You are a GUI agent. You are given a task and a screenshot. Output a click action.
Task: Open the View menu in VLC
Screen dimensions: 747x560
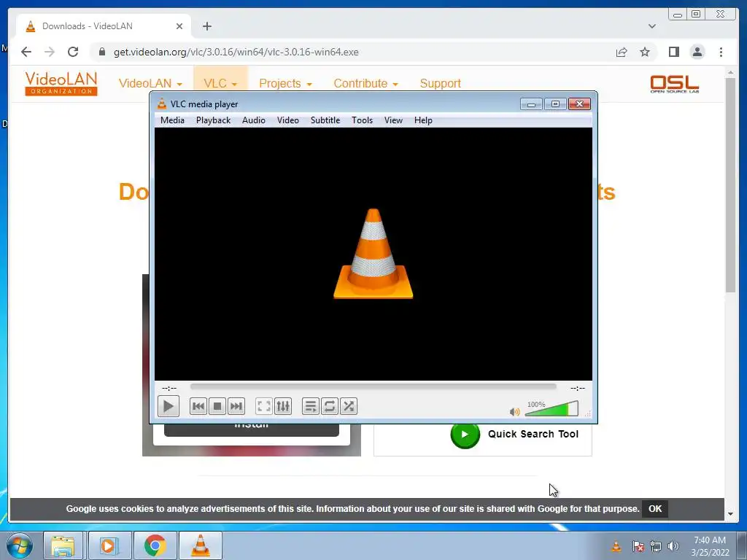[x=393, y=120]
